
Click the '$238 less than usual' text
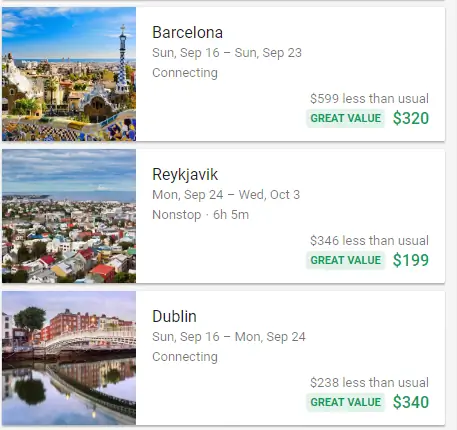click(369, 383)
